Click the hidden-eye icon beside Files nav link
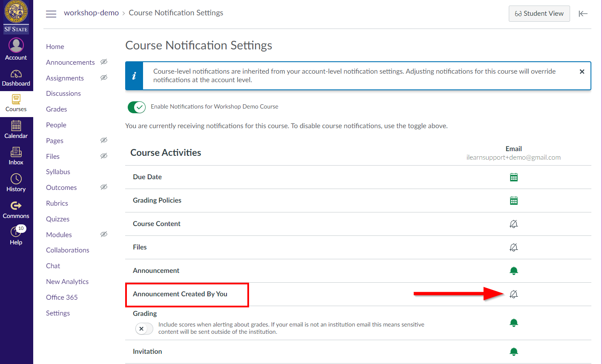The image size is (602, 364). (x=103, y=156)
